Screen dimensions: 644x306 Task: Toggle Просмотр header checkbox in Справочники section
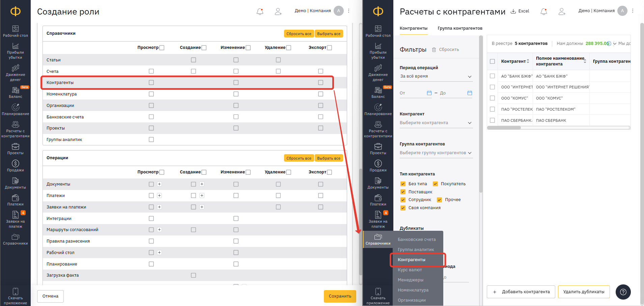tap(162, 48)
